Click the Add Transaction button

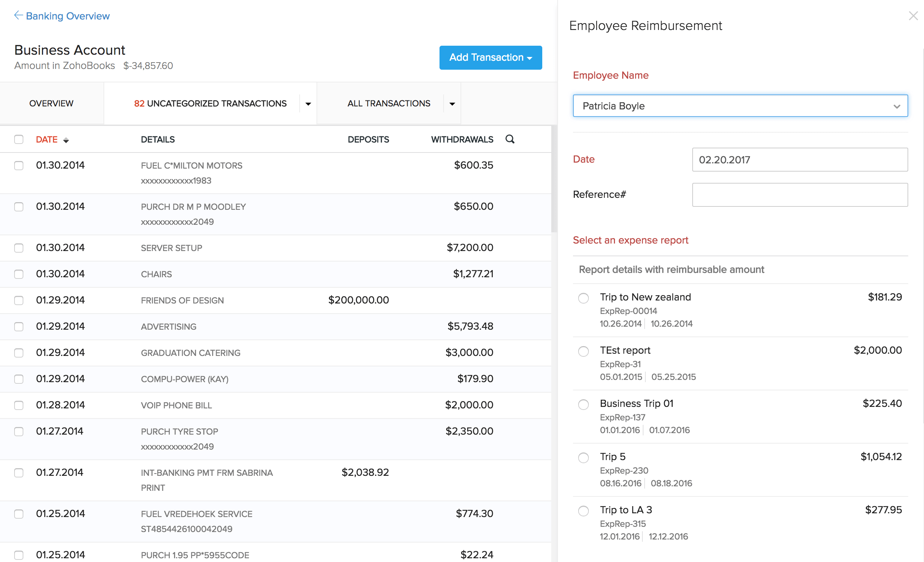[x=490, y=57]
